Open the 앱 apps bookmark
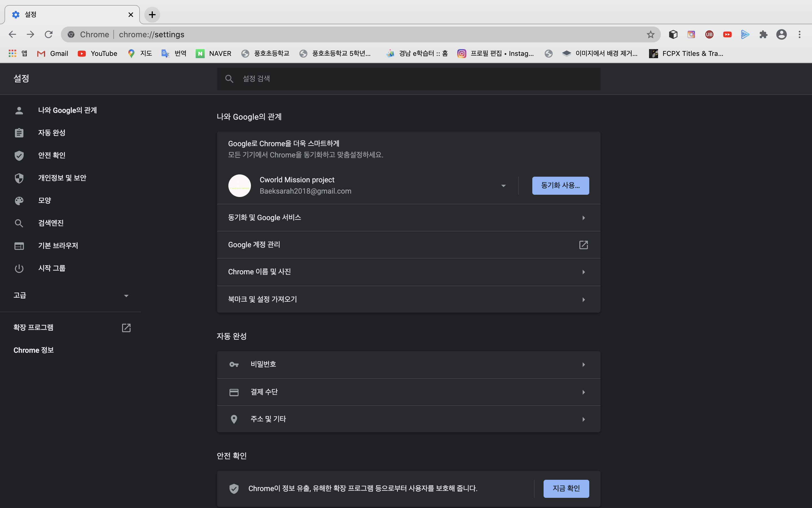 tap(18, 53)
